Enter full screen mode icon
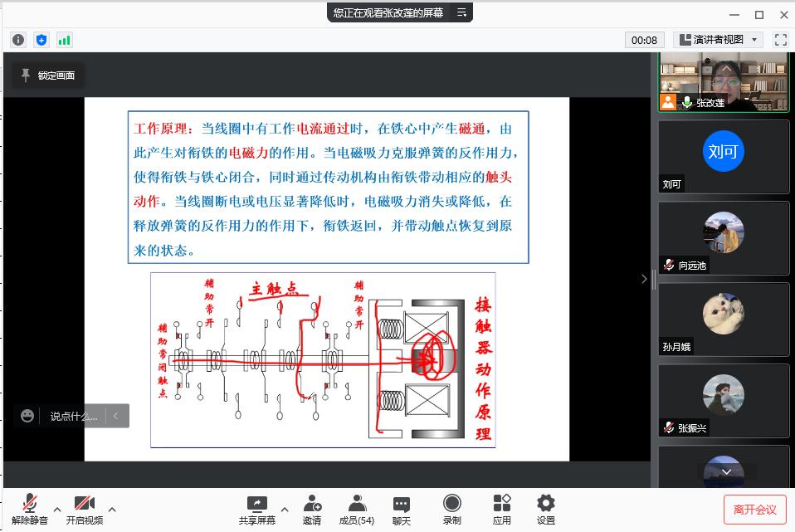The image size is (795, 532). (x=780, y=40)
